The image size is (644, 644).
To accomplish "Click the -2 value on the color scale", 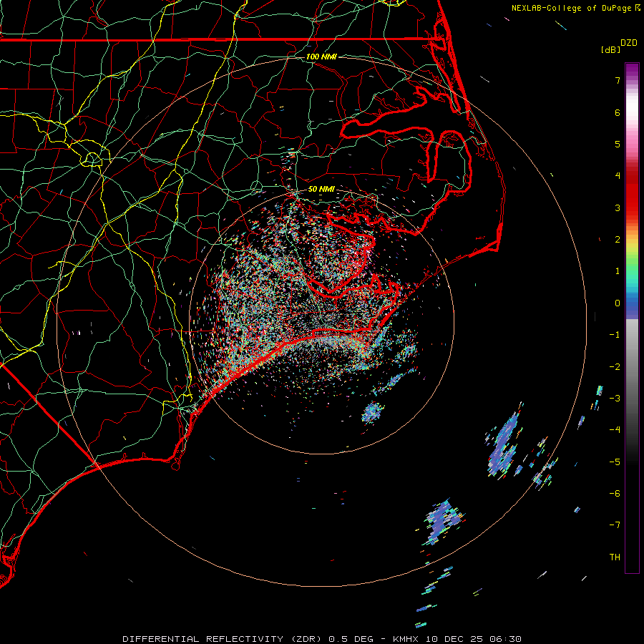I will tap(615, 366).
